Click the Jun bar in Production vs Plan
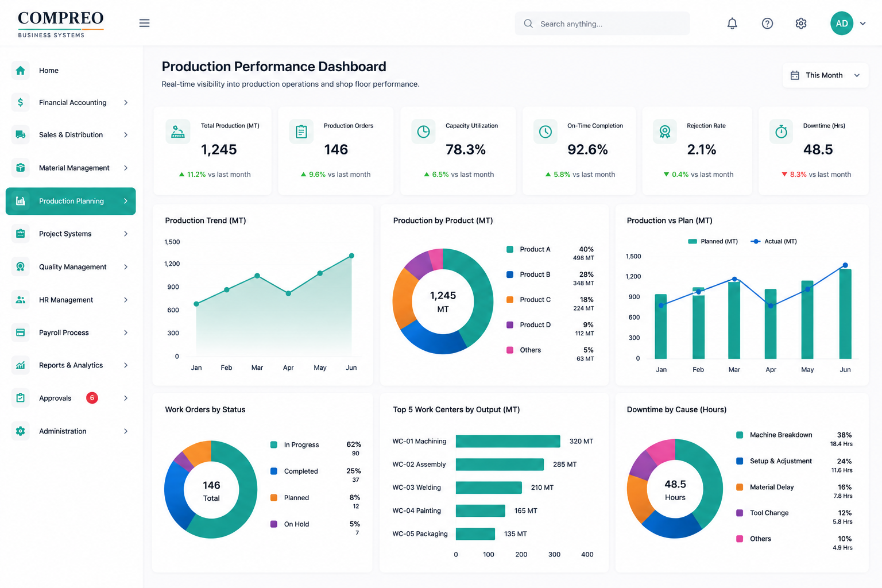The height and width of the screenshot is (588, 882). coord(845,314)
